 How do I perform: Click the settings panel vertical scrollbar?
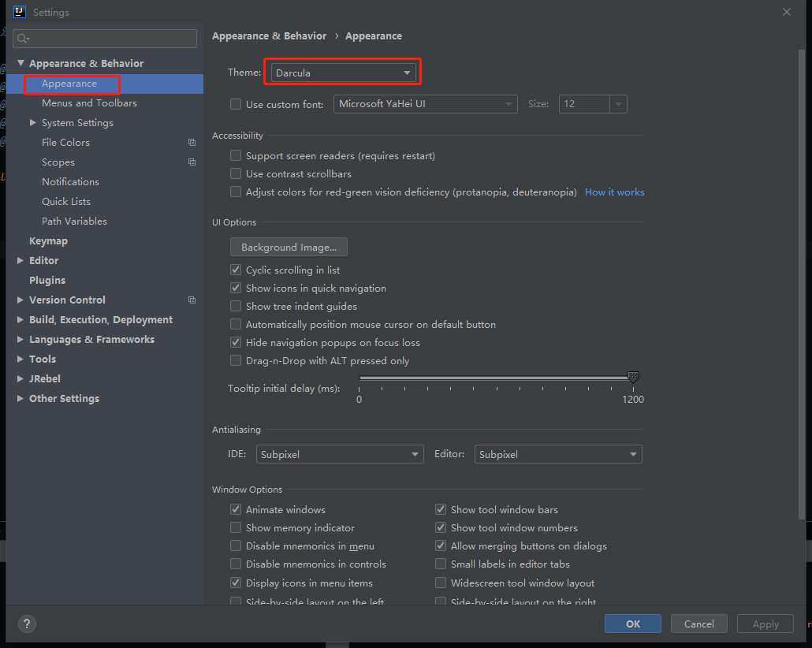(x=802, y=284)
